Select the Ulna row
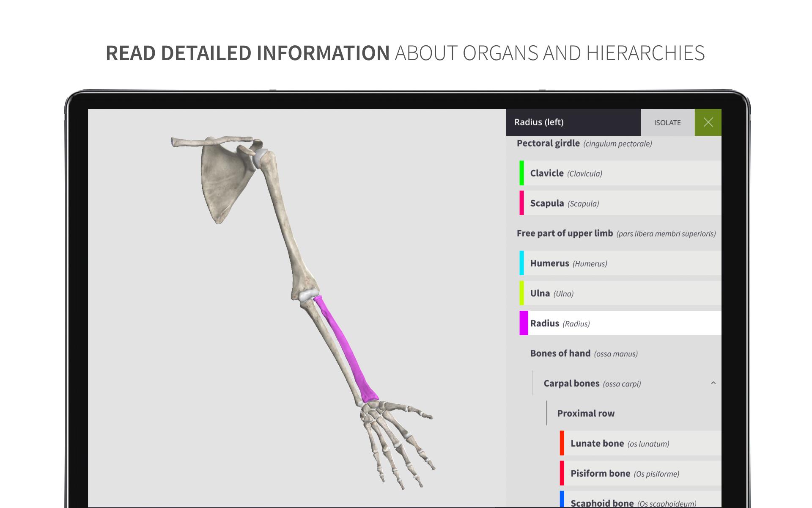 (620, 293)
